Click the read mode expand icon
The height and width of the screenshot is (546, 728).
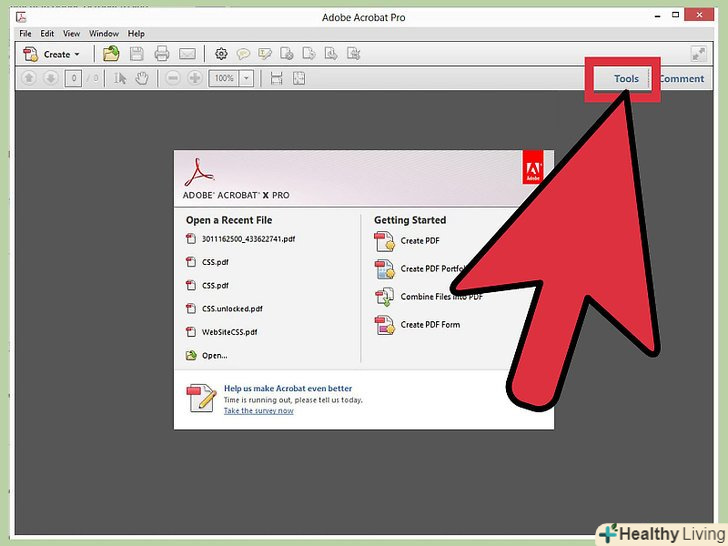coord(698,54)
